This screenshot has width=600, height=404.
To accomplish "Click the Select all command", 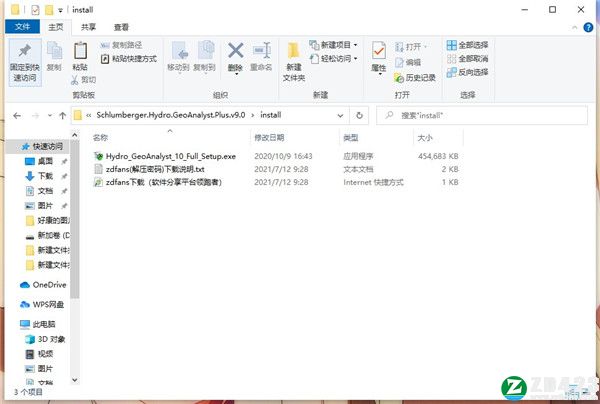I will click(467, 45).
